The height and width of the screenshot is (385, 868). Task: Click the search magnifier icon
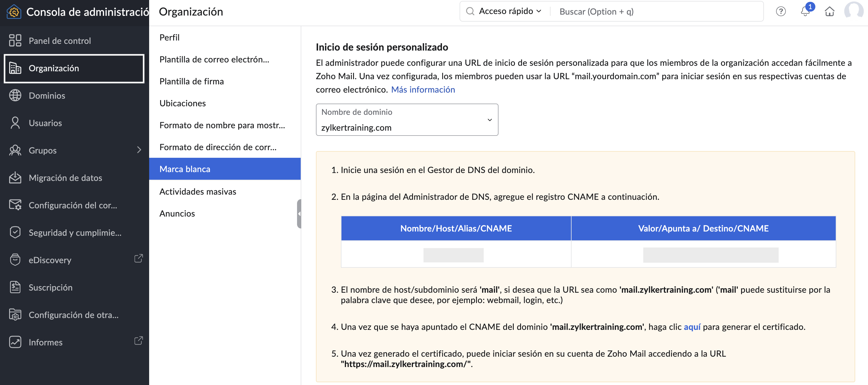pyautogui.click(x=471, y=12)
